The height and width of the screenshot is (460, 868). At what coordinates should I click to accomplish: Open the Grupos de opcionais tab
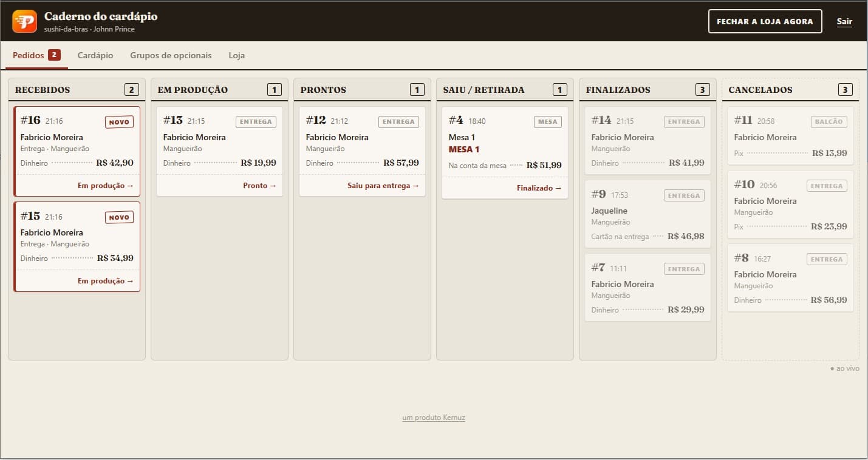[x=171, y=55]
